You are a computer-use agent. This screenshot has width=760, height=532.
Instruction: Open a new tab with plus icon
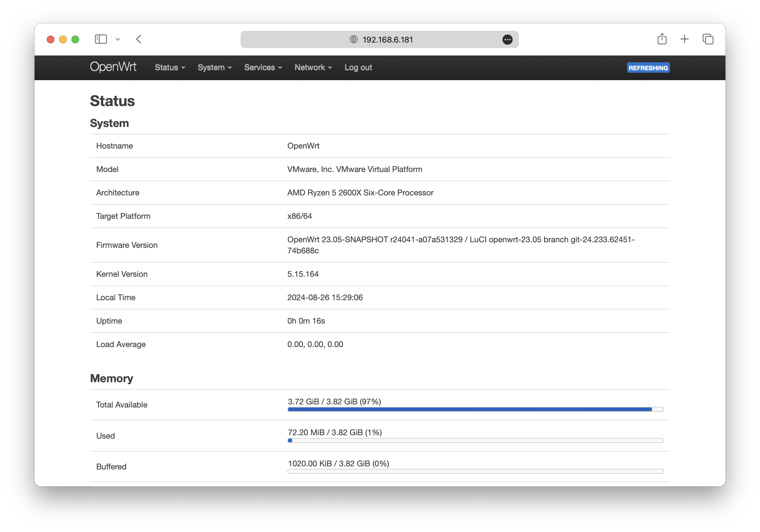click(x=684, y=39)
